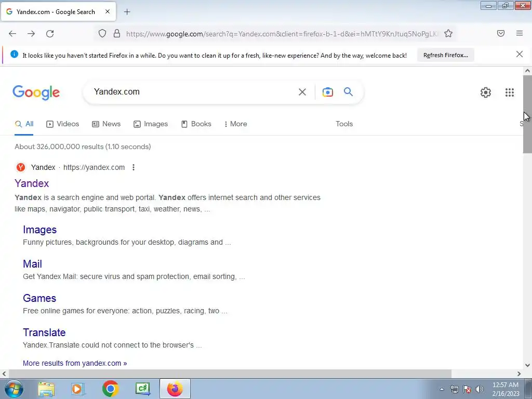Image resolution: width=532 pixels, height=399 pixels.
Task: Open Google quick settings gear
Action: pyautogui.click(x=486, y=92)
